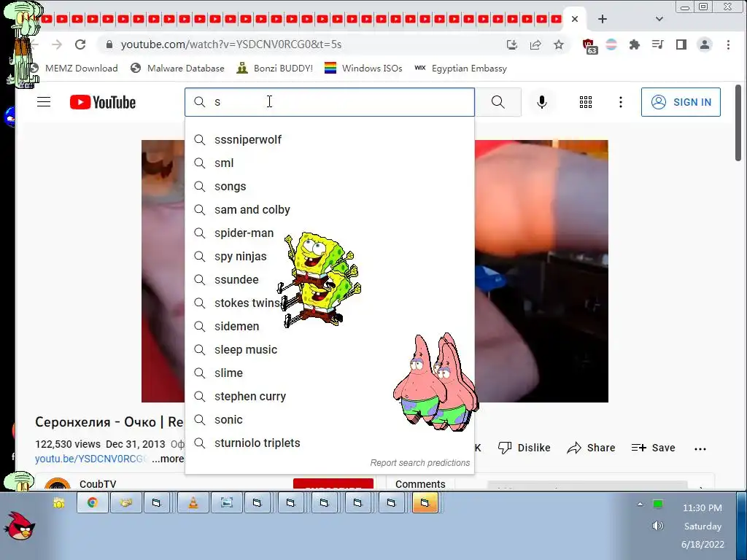Open a new browser tab
The image size is (747, 560).
[602, 18]
